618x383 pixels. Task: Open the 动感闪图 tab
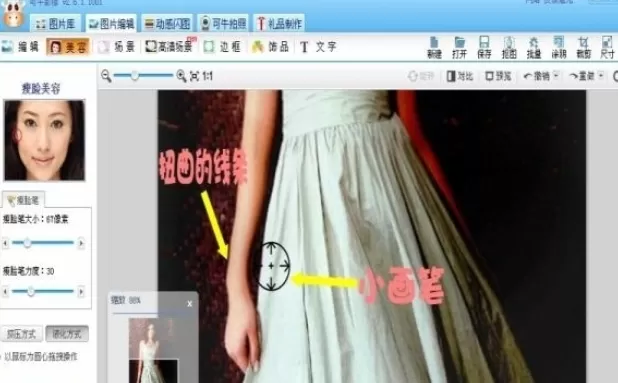[x=168, y=24]
